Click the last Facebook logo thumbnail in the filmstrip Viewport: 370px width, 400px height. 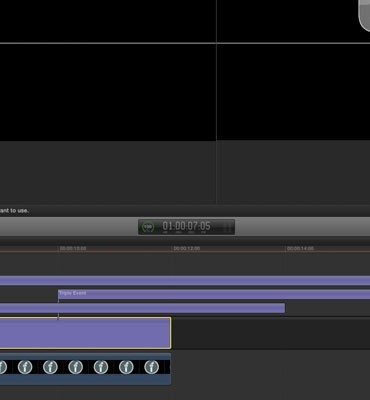151,367
